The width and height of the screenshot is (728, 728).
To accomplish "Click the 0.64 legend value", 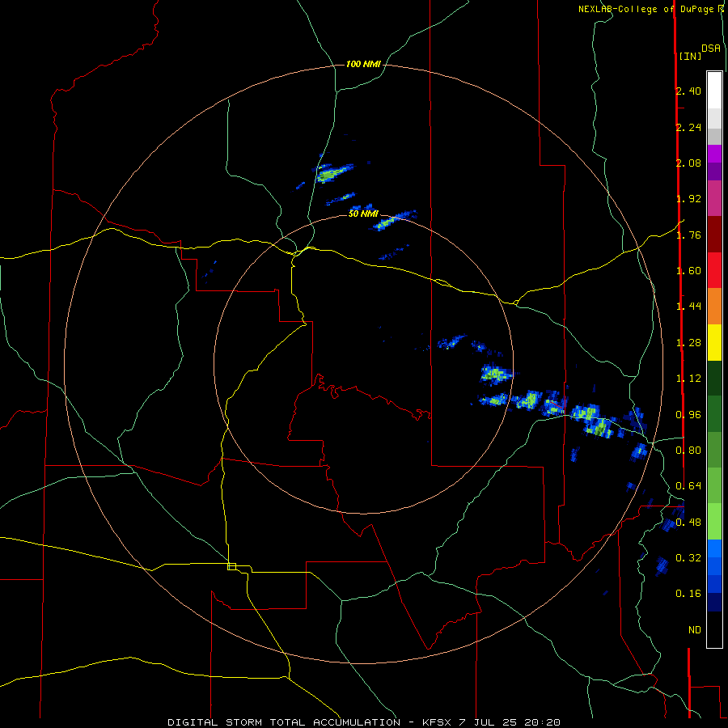I will [x=688, y=486].
